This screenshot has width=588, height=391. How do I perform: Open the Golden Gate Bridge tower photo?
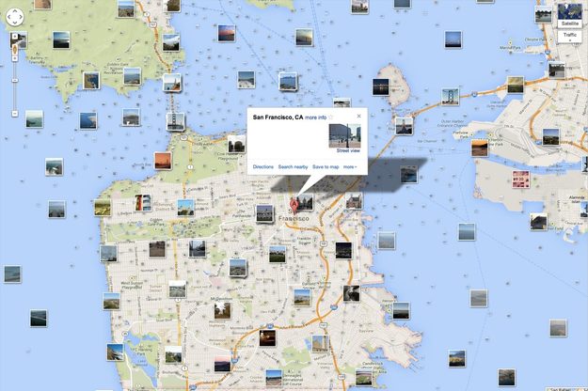click(x=176, y=121)
